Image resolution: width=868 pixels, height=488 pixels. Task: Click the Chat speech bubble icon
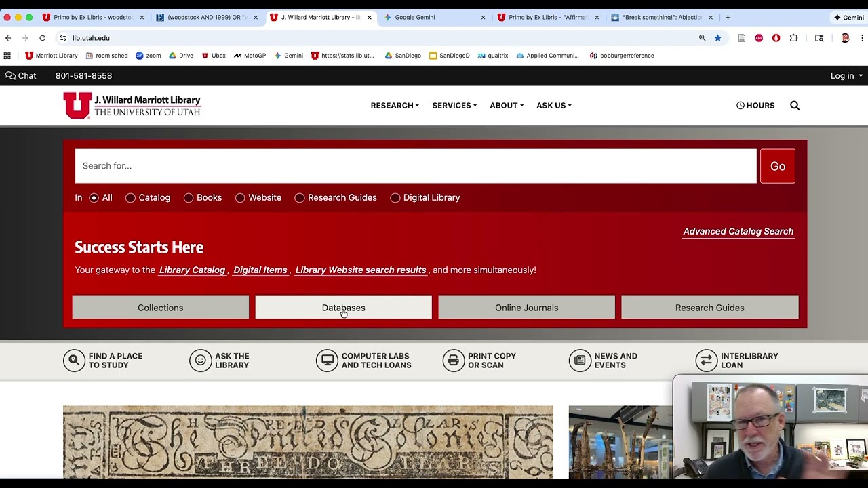tap(10, 75)
